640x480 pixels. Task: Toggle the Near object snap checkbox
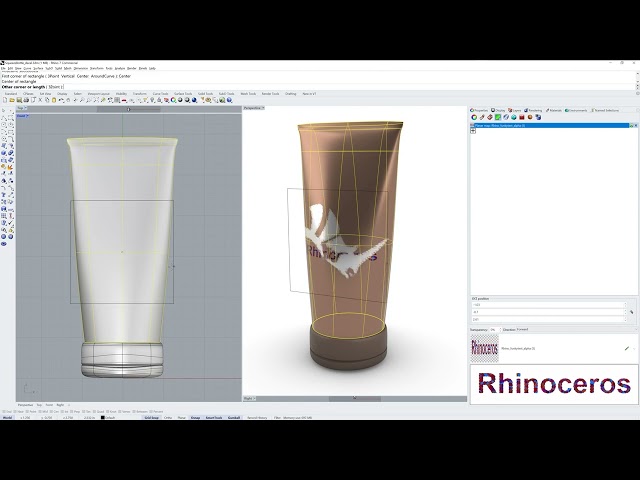click(x=15, y=411)
